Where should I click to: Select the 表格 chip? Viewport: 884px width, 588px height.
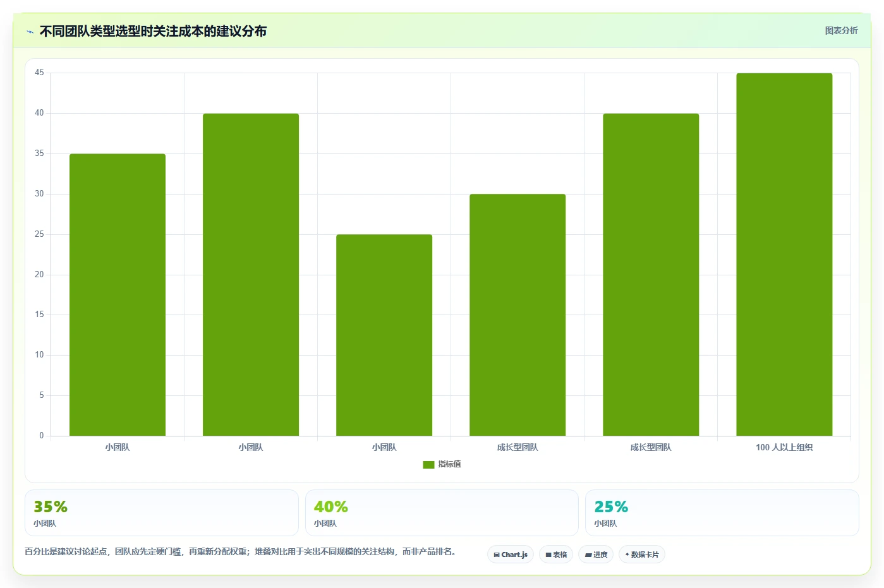(x=556, y=555)
